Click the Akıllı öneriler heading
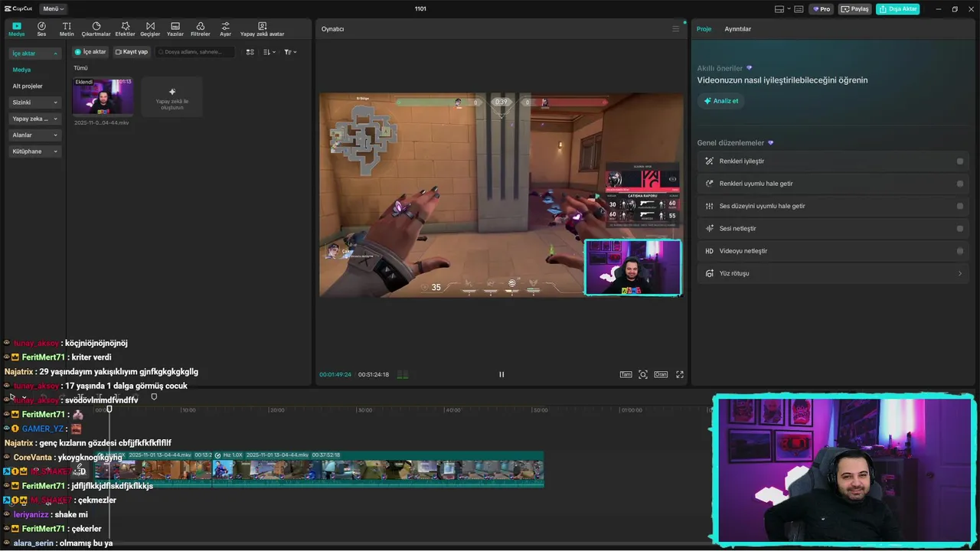980x551 pixels. [720, 68]
